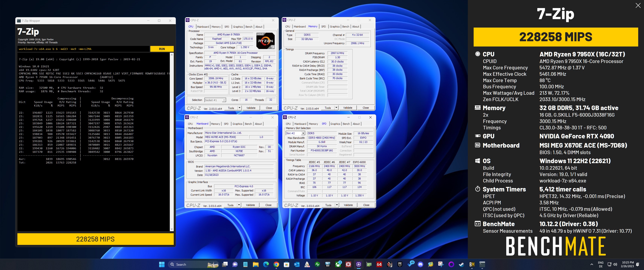
Task: Open Epic Games Launcher in the taskbar
Action: pyautogui.click(x=400, y=264)
